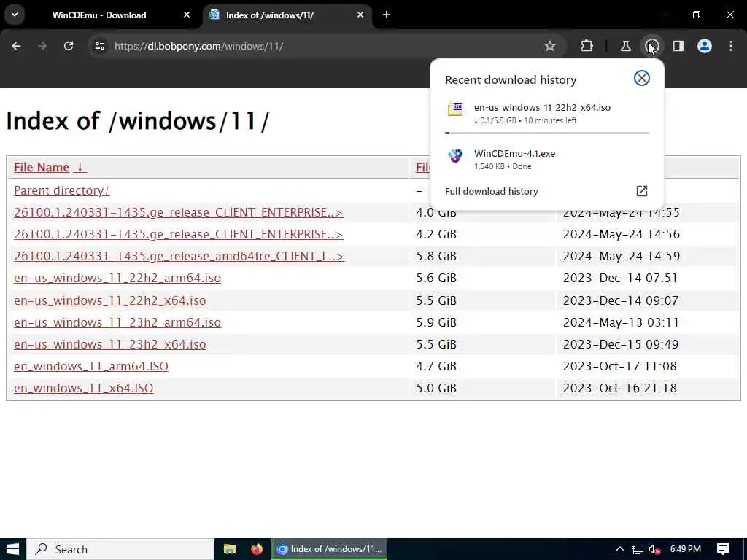
Task: Open the clock showing 6:49 PM
Action: click(686, 549)
